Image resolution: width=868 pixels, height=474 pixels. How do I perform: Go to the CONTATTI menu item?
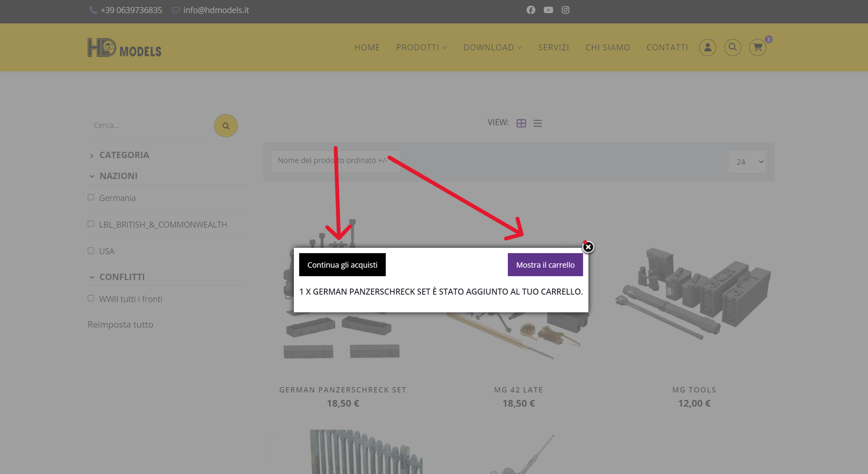coord(667,47)
